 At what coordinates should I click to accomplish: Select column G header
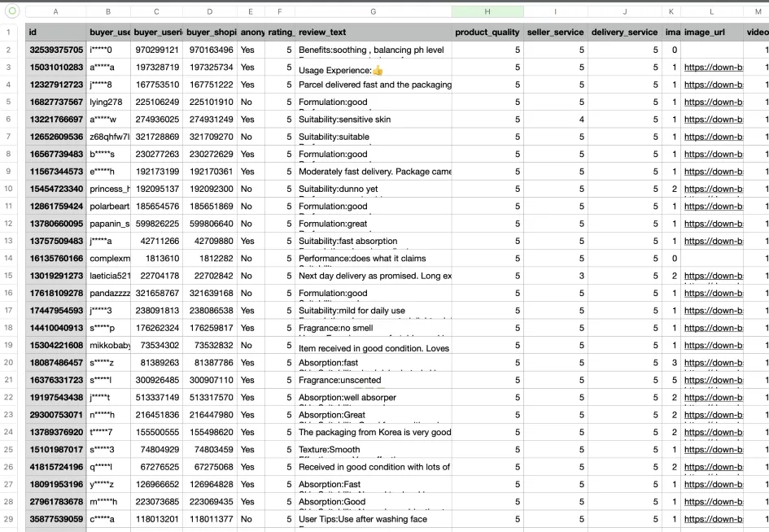pos(373,12)
